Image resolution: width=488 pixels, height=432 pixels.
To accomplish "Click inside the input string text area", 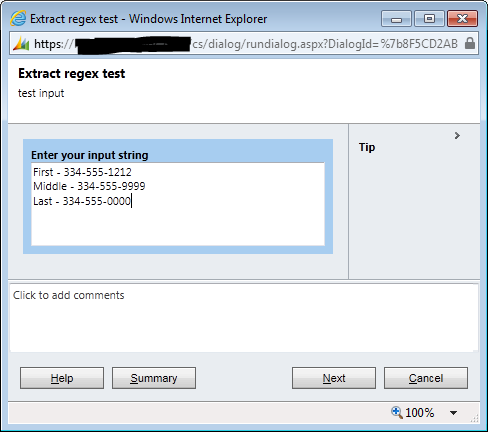I will 178,204.
